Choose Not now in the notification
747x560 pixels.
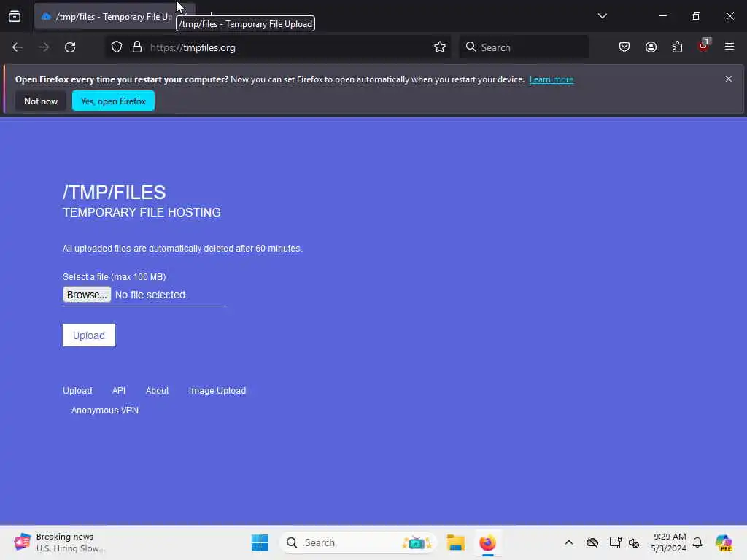point(41,101)
